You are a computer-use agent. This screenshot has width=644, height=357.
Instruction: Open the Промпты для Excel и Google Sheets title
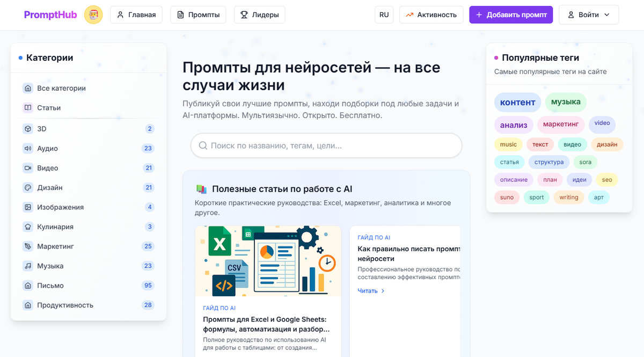pyautogui.click(x=266, y=324)
